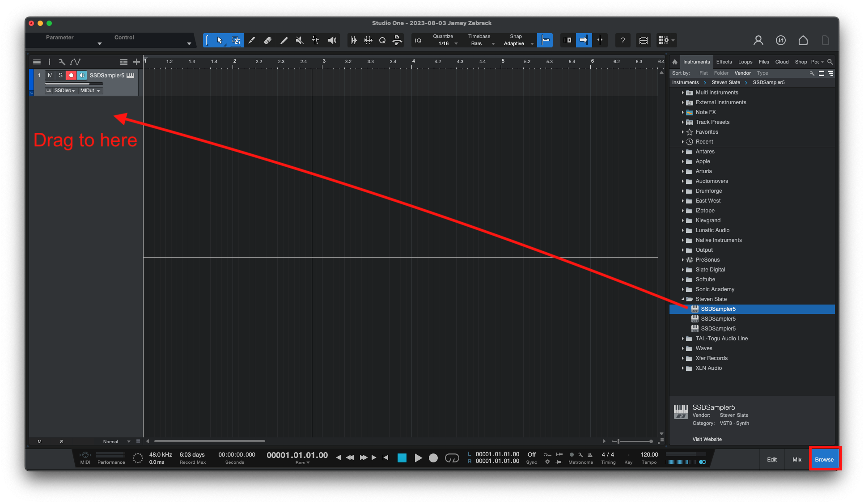Collapse the Steven Slate folder
864x504 pixels.
click(x=683, y=299)
